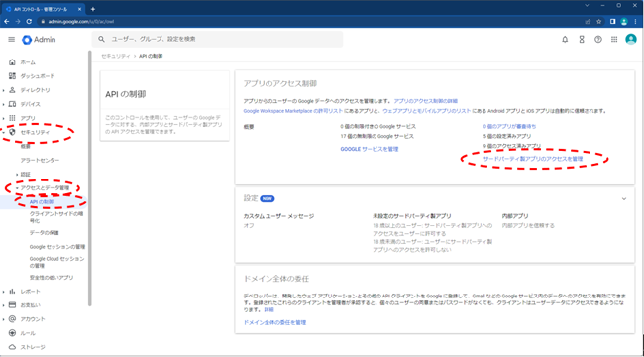
Task: Click the home icon in sidebar
Action: (12, 62)
